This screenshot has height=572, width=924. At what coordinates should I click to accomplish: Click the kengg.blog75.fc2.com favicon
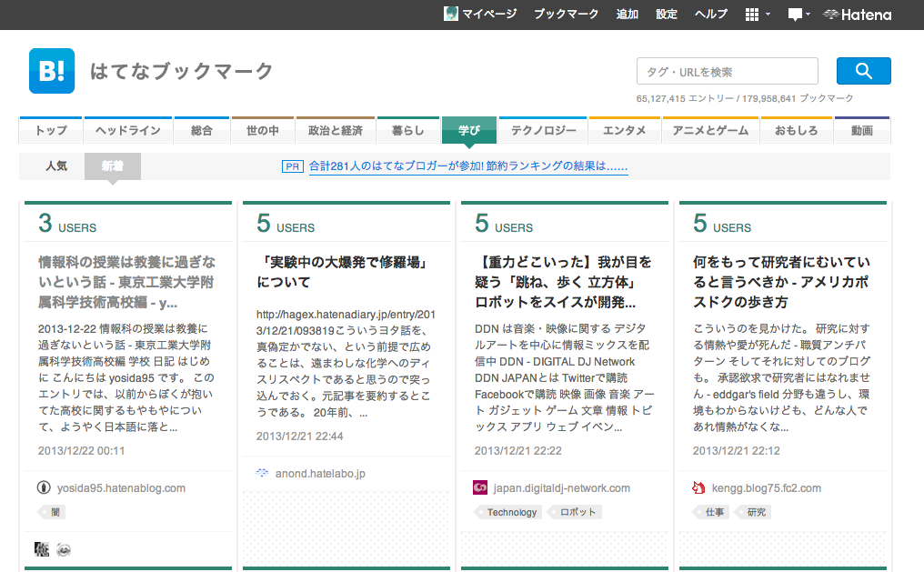coord(698,488)
